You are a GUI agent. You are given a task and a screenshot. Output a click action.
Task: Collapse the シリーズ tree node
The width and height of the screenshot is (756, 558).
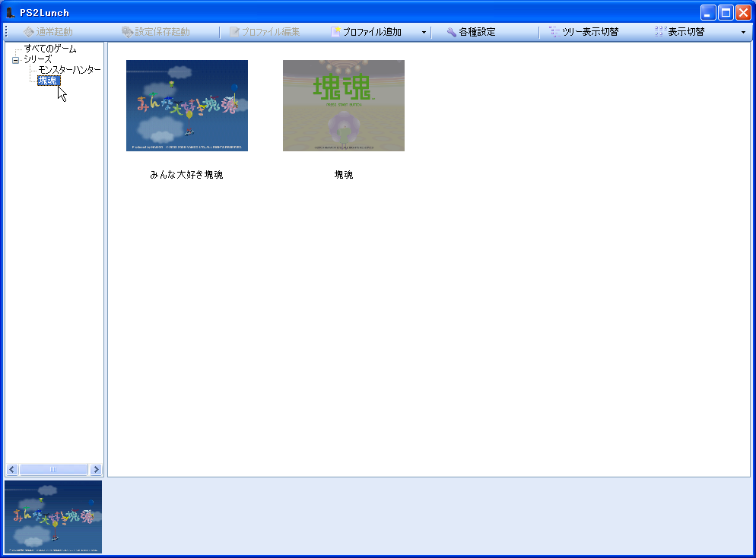15,60
